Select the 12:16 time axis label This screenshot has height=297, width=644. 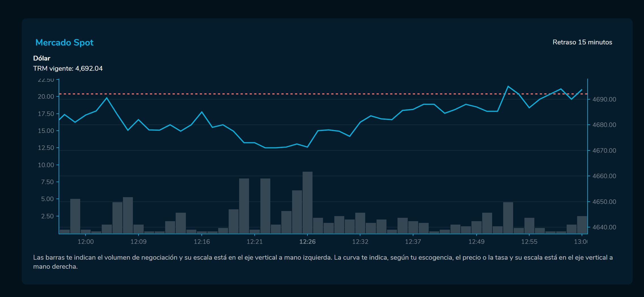pyautogui.click(x=202, y=242)
